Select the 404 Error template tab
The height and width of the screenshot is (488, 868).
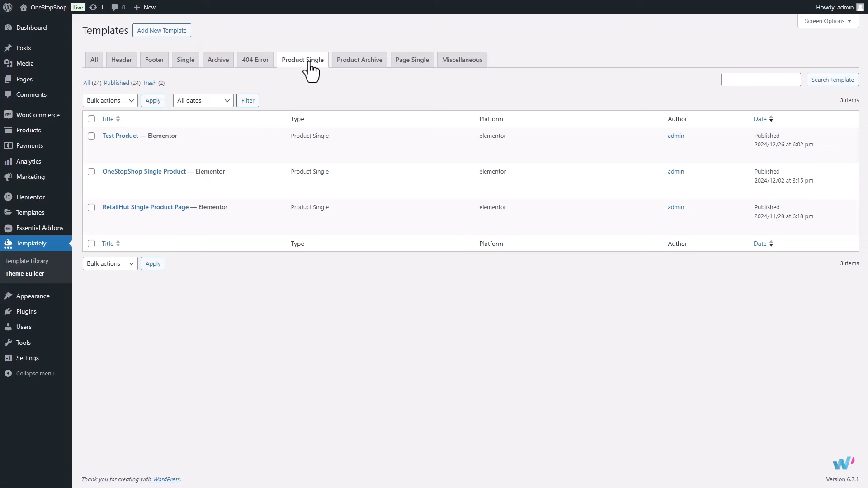255,59
